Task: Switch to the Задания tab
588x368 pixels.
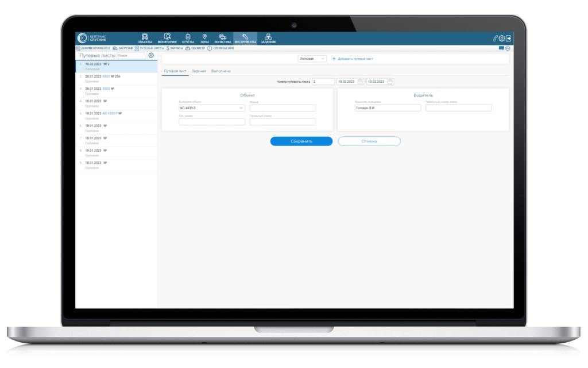Action: pos(199,71)
